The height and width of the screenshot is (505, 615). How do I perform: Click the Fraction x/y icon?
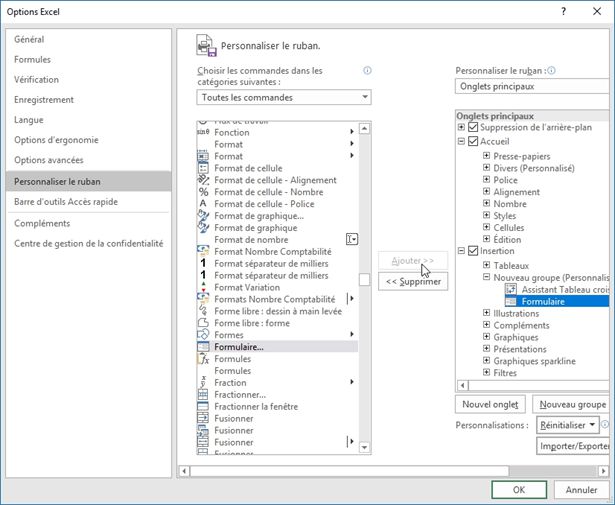point(203,382)
